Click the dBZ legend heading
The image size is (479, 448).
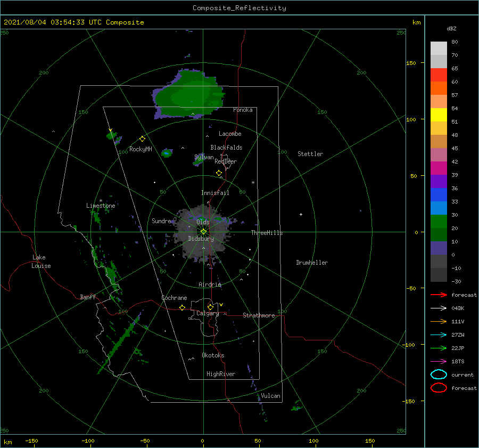pyautogui.click(x=451, y=28)
